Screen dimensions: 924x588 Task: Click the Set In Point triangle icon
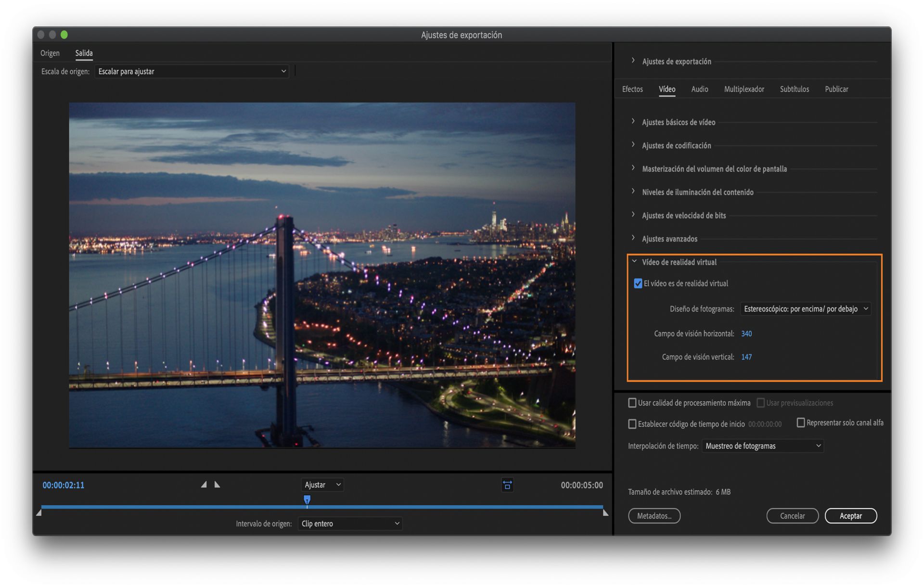click(204, 485)
